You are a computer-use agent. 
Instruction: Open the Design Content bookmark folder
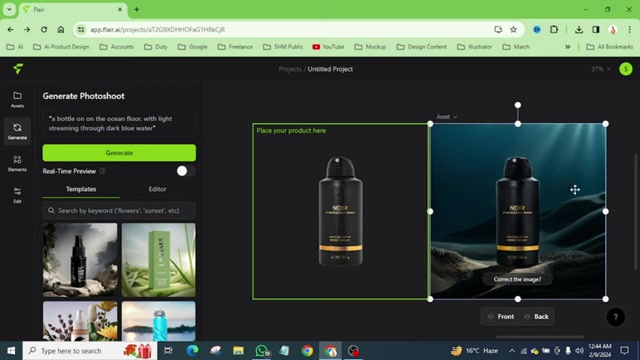pos(422,47)
